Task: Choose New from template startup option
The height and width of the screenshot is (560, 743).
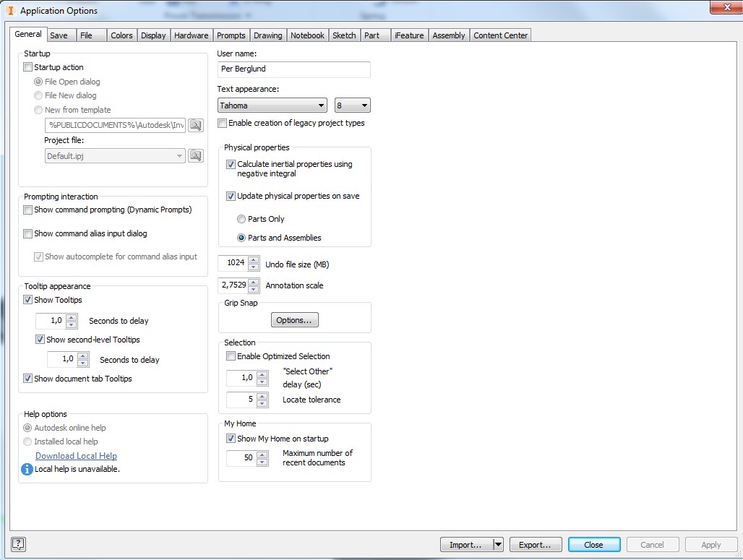Action: (x=37, y=110)
